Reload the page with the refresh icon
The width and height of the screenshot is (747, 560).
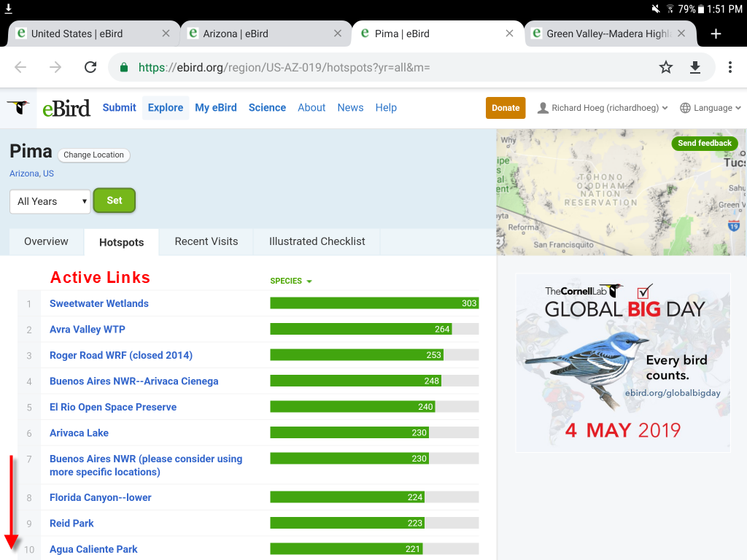click(x=90, y=67)
